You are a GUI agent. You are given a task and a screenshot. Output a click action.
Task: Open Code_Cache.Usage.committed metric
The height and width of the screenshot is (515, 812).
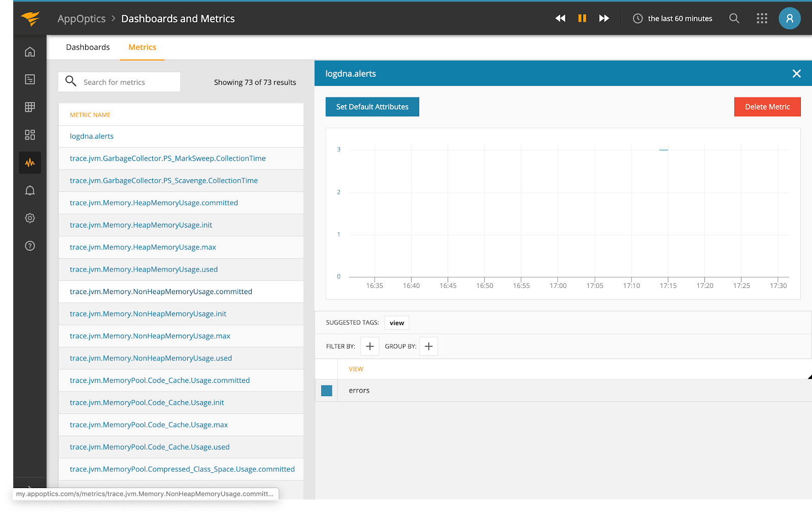pos(160,380)
